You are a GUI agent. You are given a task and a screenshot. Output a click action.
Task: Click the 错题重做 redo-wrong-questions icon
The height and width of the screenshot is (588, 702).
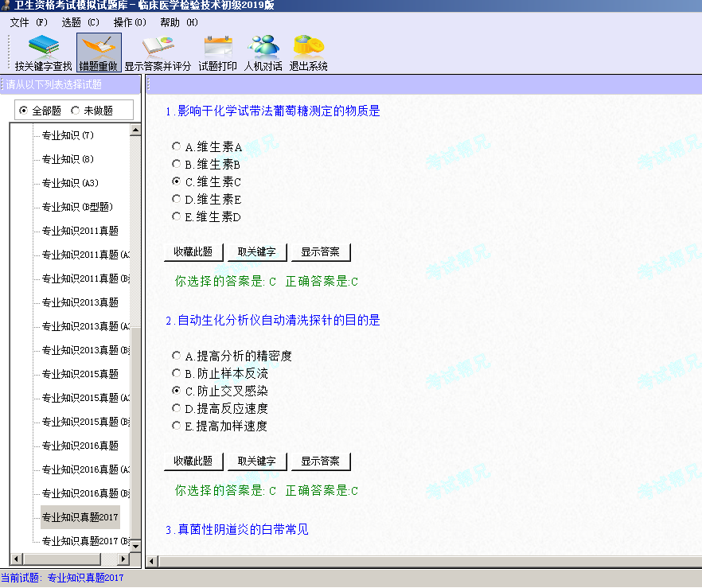coord(99,53)
